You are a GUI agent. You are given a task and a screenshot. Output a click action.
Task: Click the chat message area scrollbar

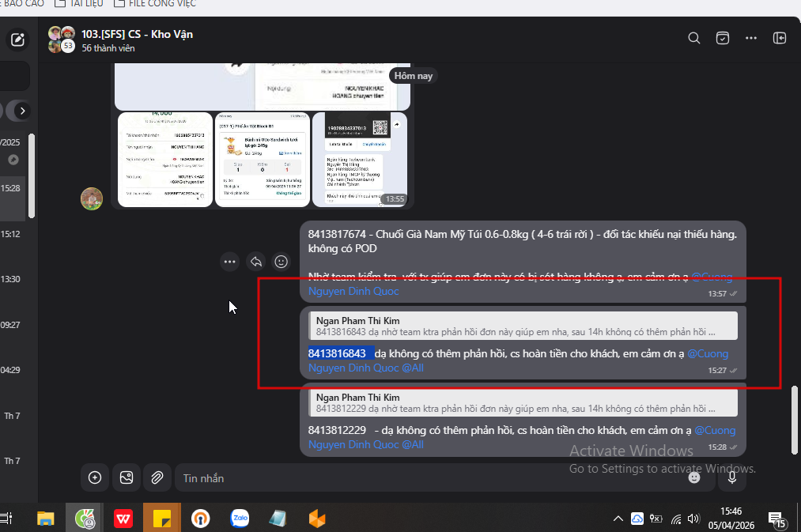(795, 421)
